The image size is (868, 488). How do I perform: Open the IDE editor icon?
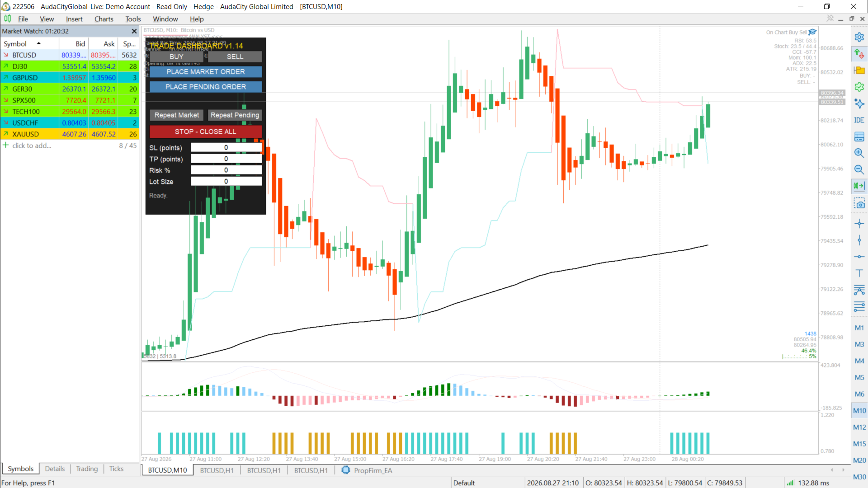pos(859,120)
